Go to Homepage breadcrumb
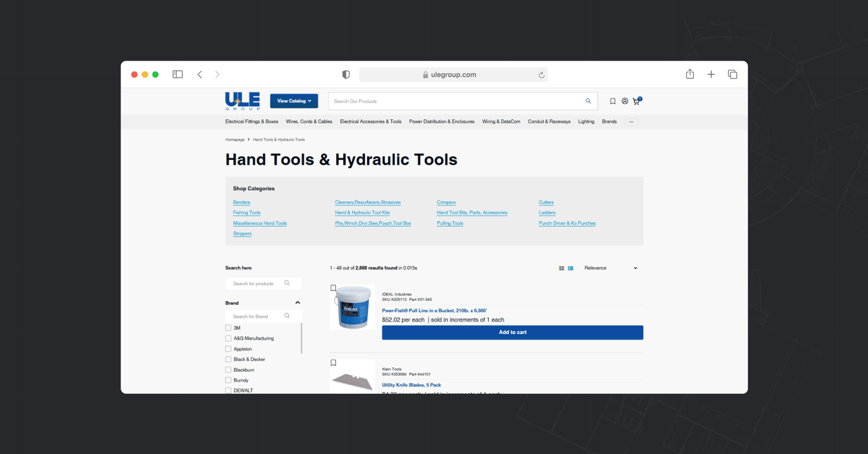Image resolution: width=868 pixels, height=454 pixels. (235, 139)
